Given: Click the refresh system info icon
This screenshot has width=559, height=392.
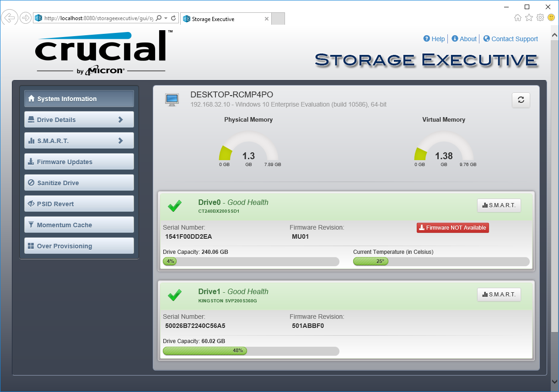Looking at the screenshot, I should point(521,100).
